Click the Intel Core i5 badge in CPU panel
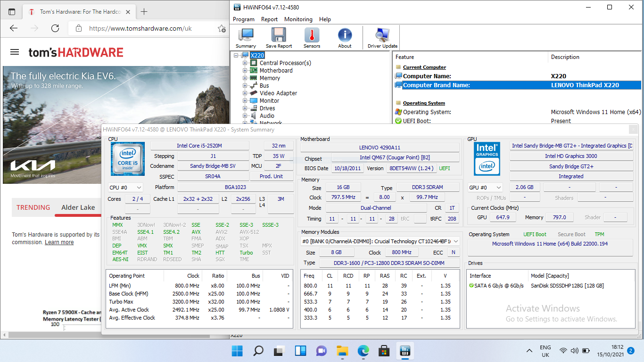Viewport: 644px width, 362px height. click(x=127, y=159)
